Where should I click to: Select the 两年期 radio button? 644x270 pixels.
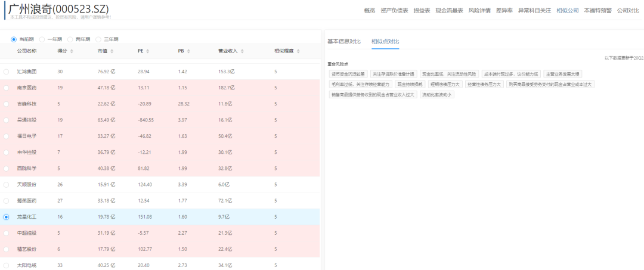(x=70, y=39)
